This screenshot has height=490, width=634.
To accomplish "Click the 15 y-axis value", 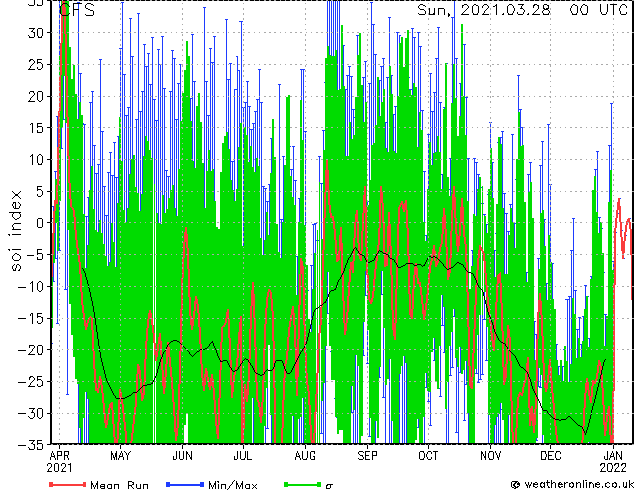I will [x=35, y=128].
